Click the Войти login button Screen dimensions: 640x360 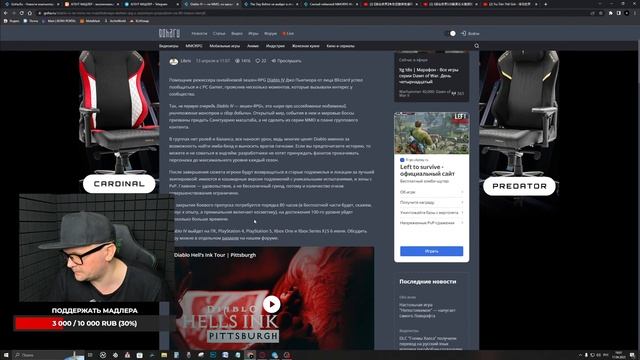[x=470, y=33]
